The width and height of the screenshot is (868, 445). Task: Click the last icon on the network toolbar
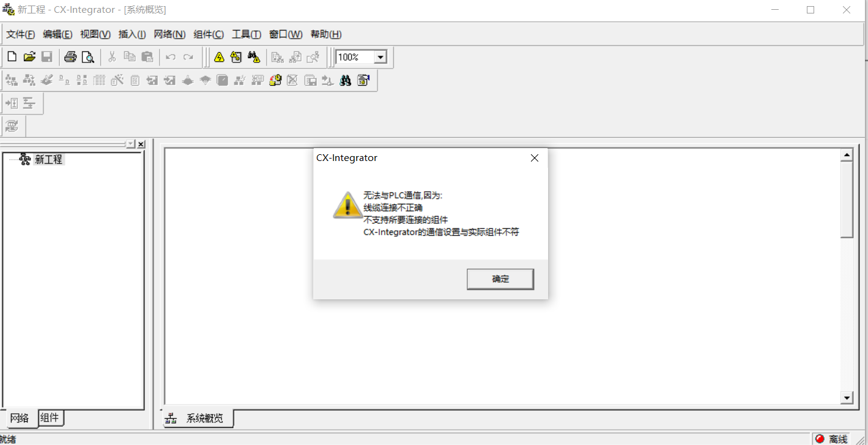363,80
